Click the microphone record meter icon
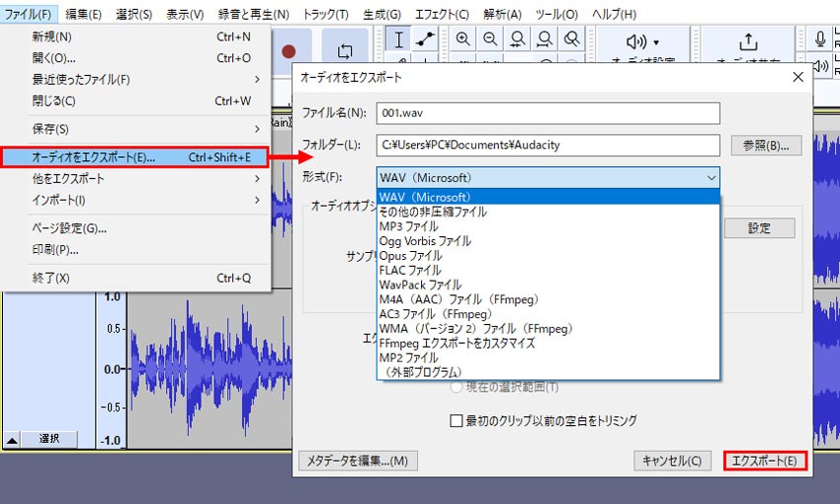 [x=819, y=40]
